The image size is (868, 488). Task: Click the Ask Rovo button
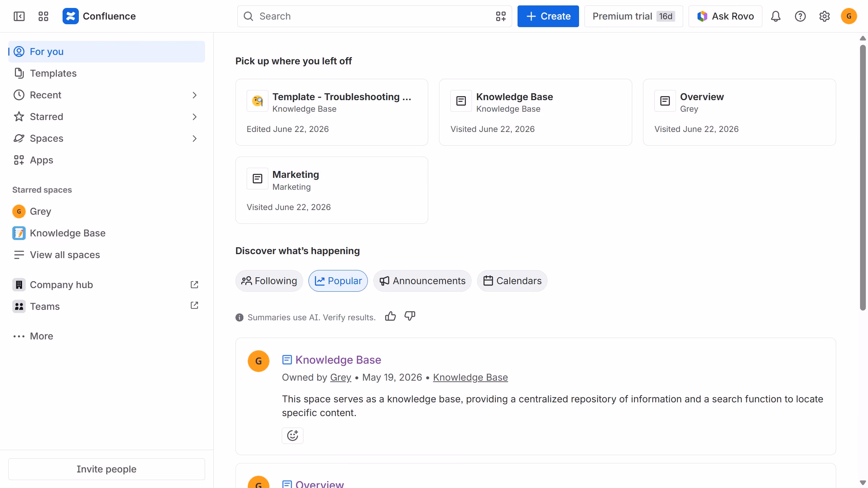pyautogui.click(x=726, y=16)
